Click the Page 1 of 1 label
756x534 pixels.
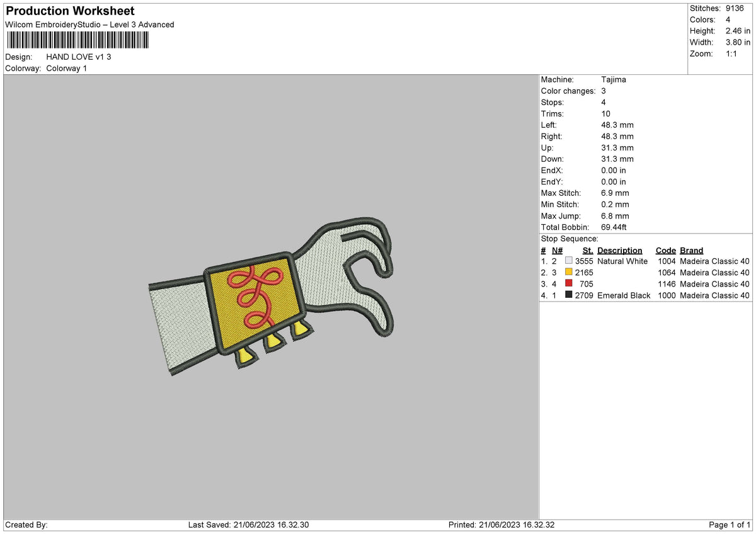[730, 525]
